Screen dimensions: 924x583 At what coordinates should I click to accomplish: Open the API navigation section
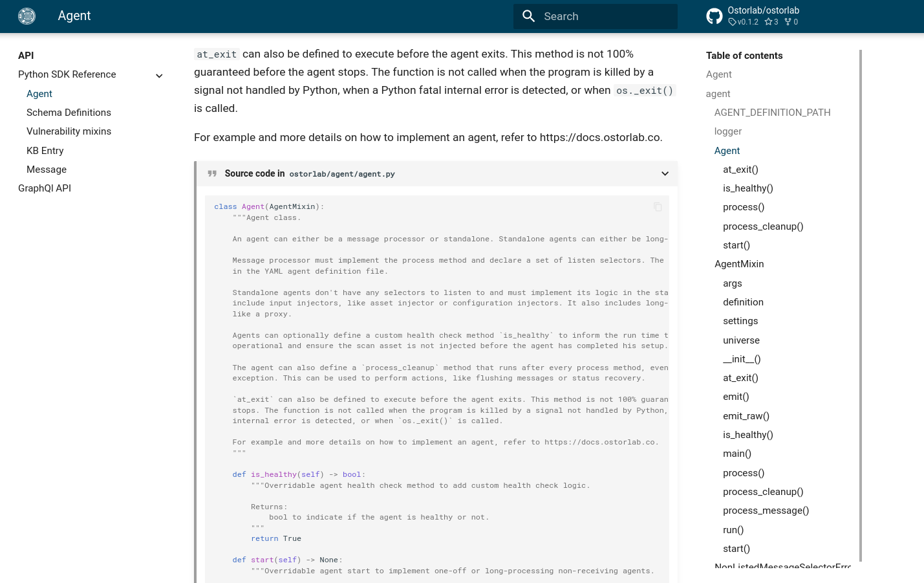[26, 56]
